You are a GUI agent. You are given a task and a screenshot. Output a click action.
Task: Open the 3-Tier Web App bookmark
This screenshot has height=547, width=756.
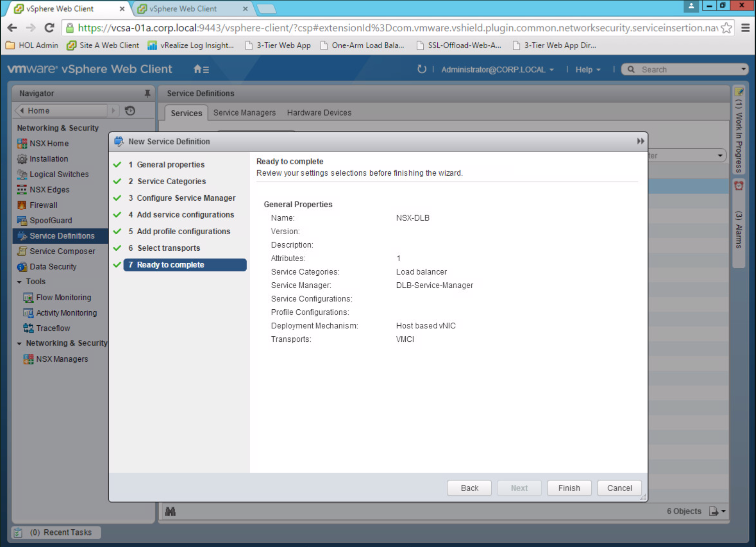pyautogui.click(x=278, y=45)
